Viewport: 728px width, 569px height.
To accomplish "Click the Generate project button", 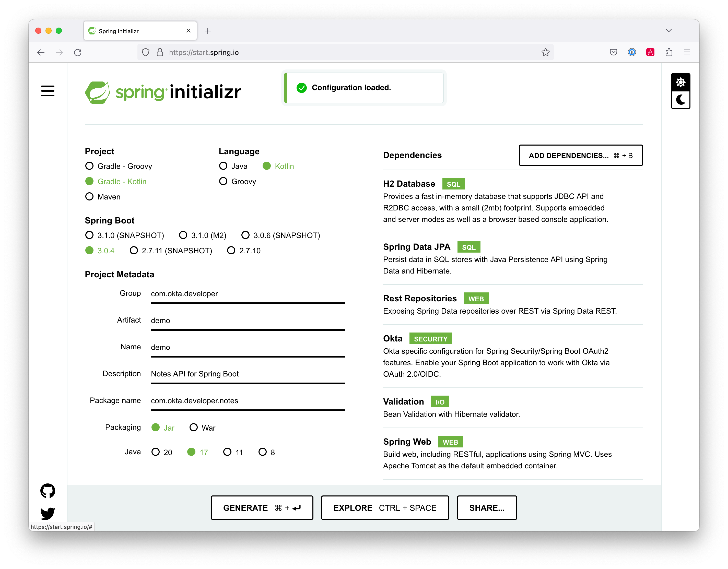I will [x=262, y=508].
